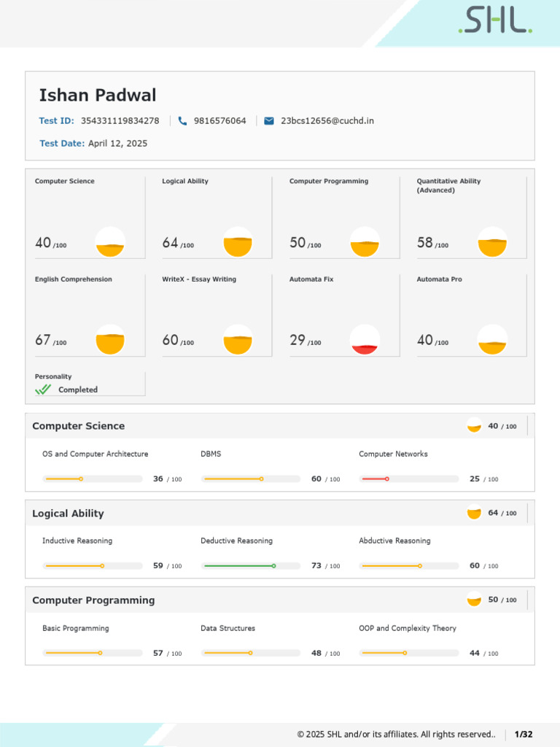Screen dimensions: 560x747
Task: Click the 29 /100 Automata Fix score
Action: pyautogui.click(x=306, y=340)
